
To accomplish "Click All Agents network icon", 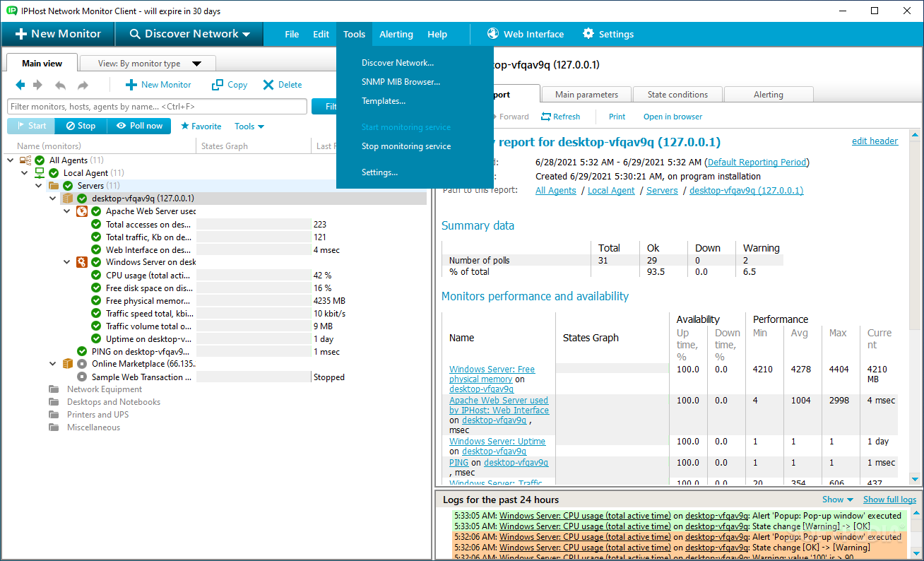I will tap(25, 160).
